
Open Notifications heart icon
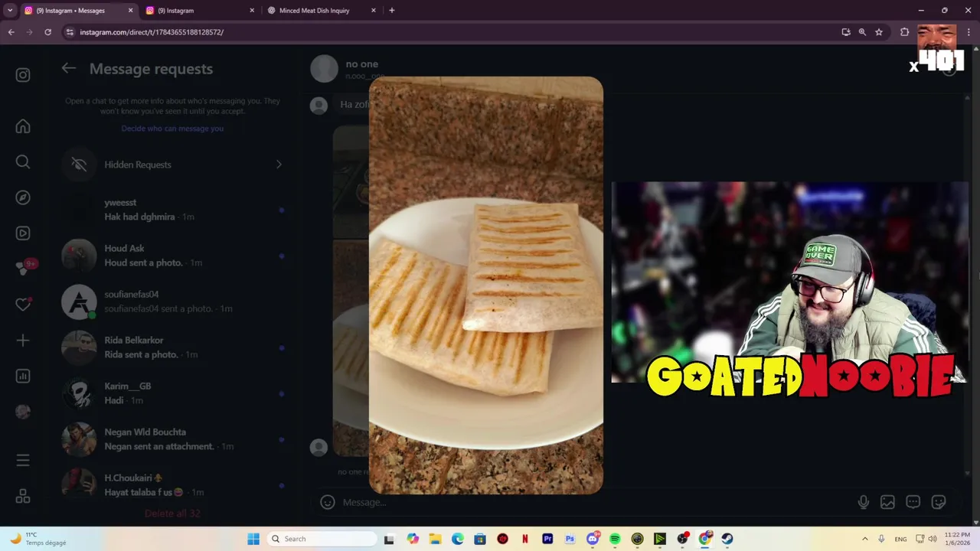tap(23, 304)
